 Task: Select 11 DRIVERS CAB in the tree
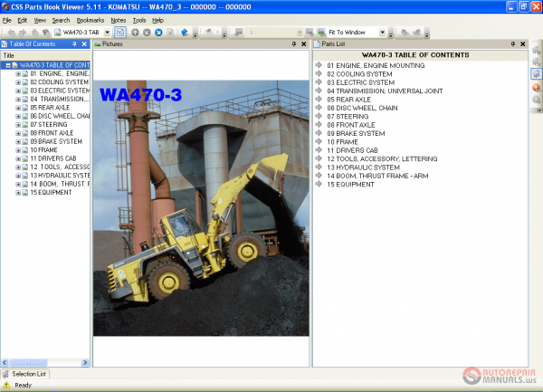pos(53,158)
